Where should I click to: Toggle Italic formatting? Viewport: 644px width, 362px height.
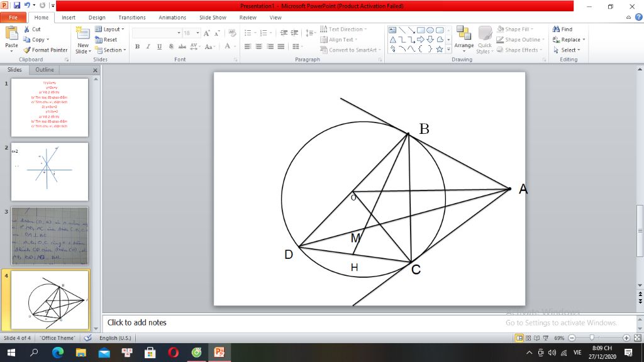tap(148, 47)
